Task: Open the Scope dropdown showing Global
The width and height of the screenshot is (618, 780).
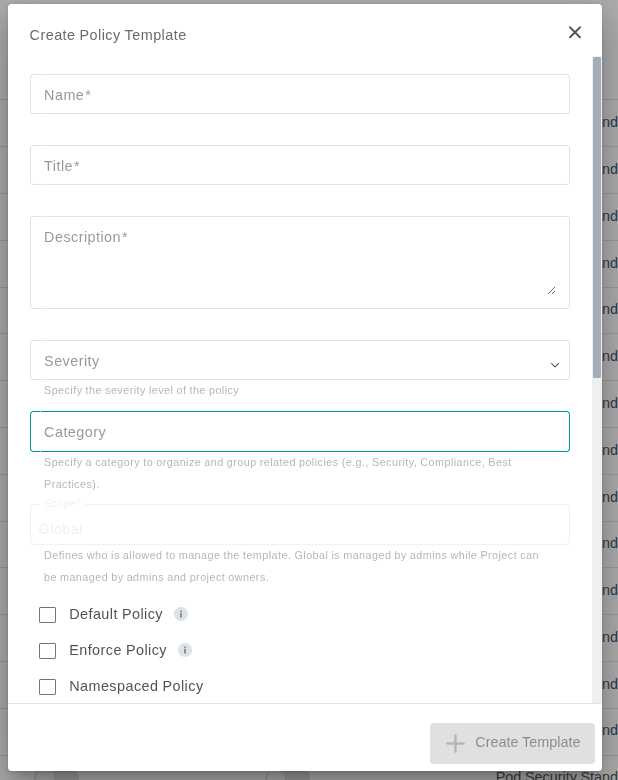Action: pyautogui.click(x=299, y=527)
